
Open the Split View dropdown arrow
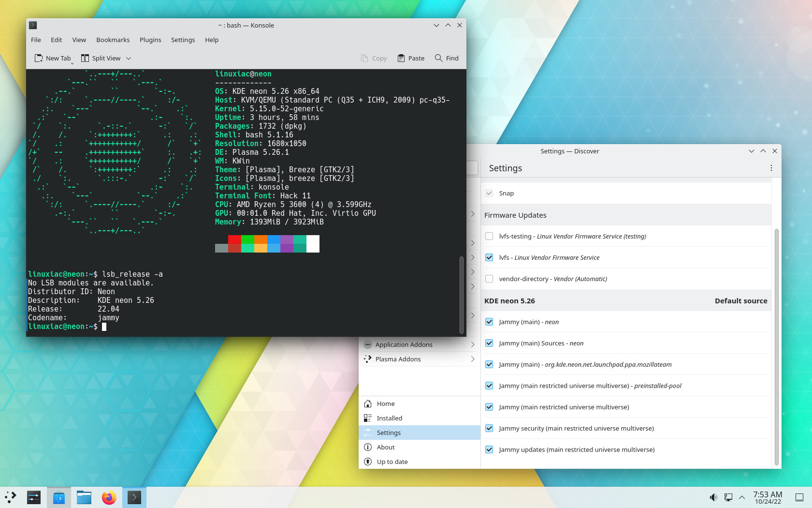tap(129, 58)
